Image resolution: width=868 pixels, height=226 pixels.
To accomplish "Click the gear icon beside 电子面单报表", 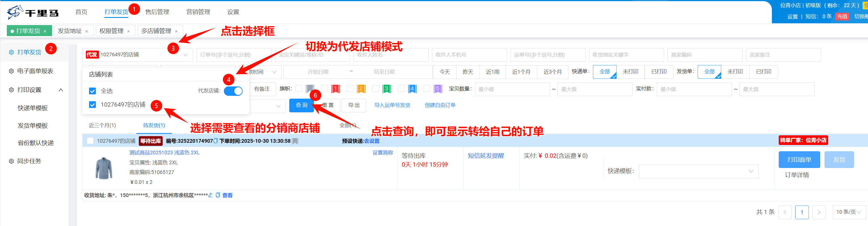I will click(11, 71).
